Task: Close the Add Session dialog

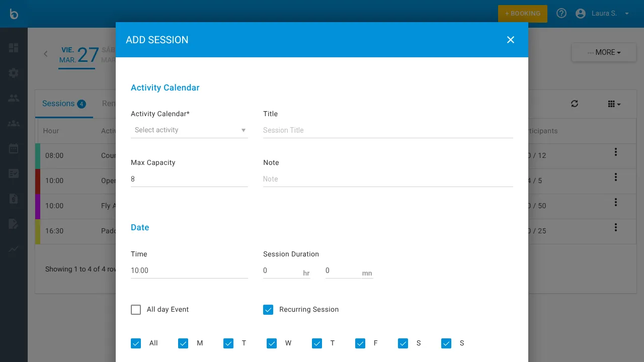Action: [511, 40]
